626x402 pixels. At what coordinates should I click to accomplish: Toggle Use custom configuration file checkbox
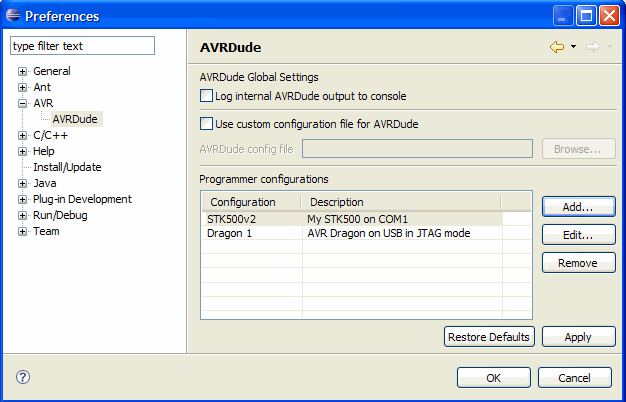pos(207,124)
